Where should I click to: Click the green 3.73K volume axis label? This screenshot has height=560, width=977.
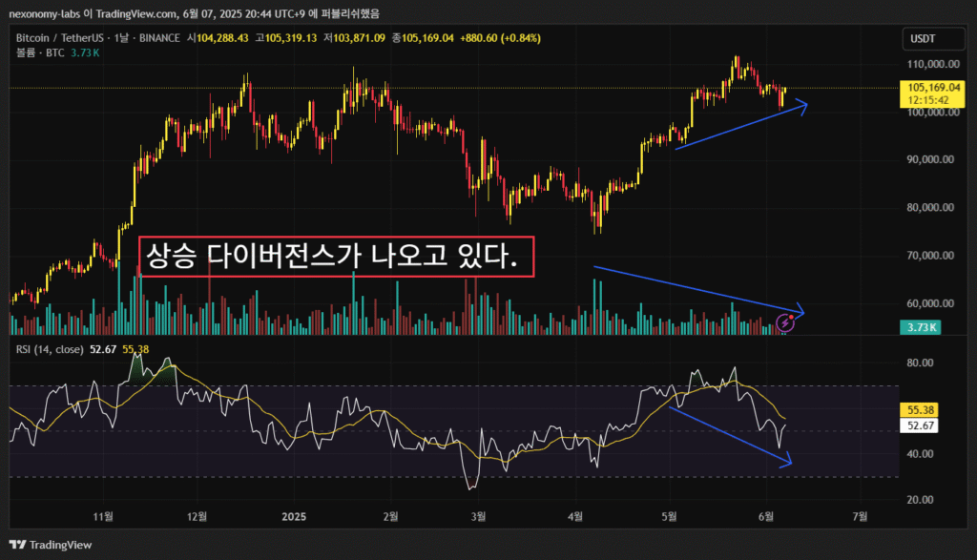coord(921,327)
